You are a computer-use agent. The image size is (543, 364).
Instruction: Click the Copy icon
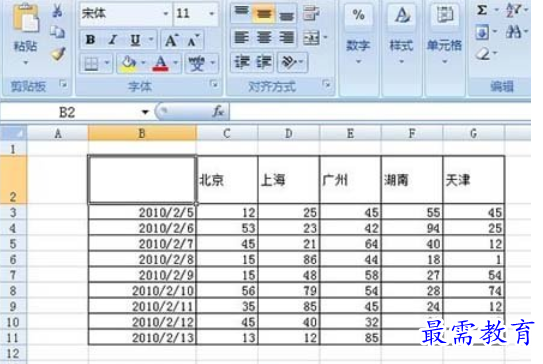(x=57, y=32)
